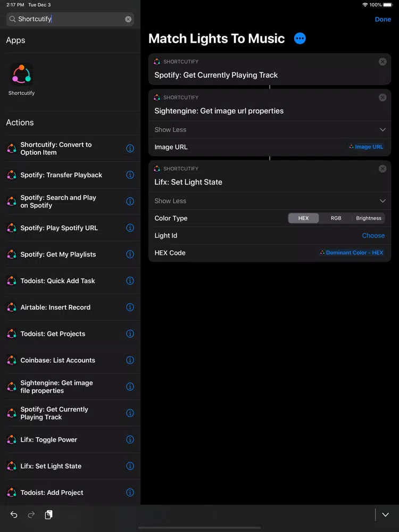399x532 pixels.
Task: Select Brightness color type
Action: 369,218
